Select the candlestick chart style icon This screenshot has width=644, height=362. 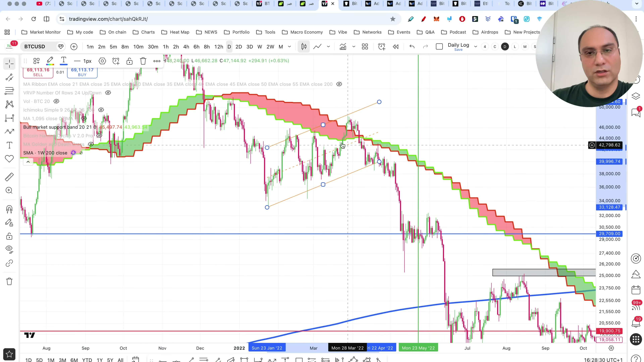coord(304,47)
